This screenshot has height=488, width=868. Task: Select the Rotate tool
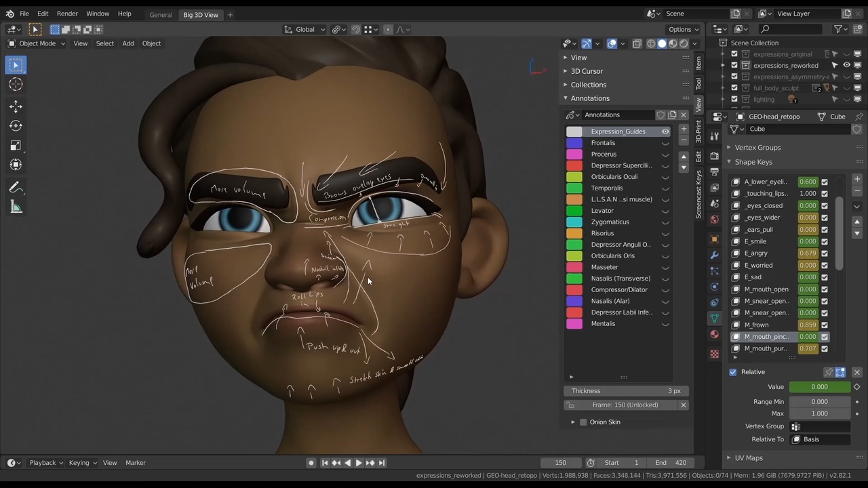click(16, 125)
